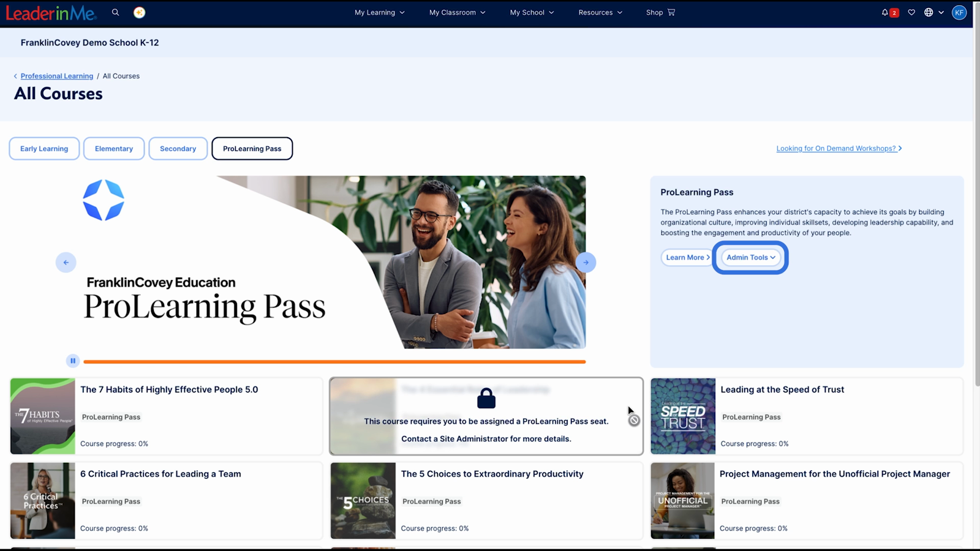Expand the My School menu
Viewport: 980px width, 551px height.
click(532, 12)
